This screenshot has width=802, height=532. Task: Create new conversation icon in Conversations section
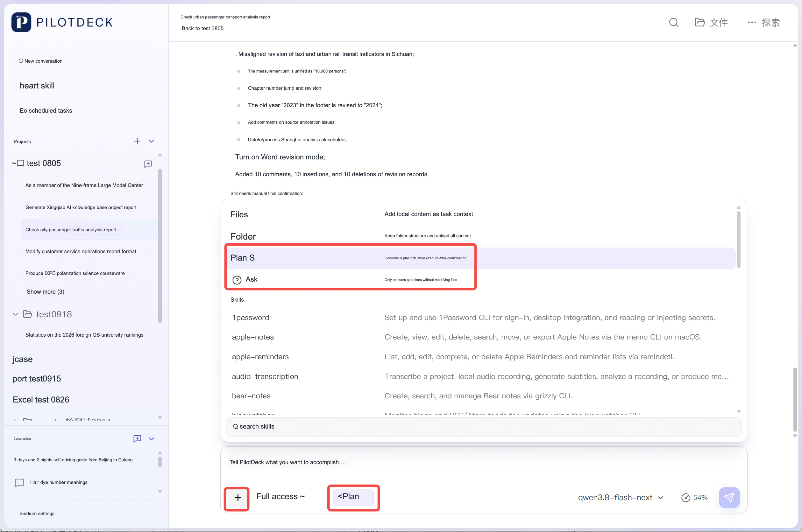(137, 439)
